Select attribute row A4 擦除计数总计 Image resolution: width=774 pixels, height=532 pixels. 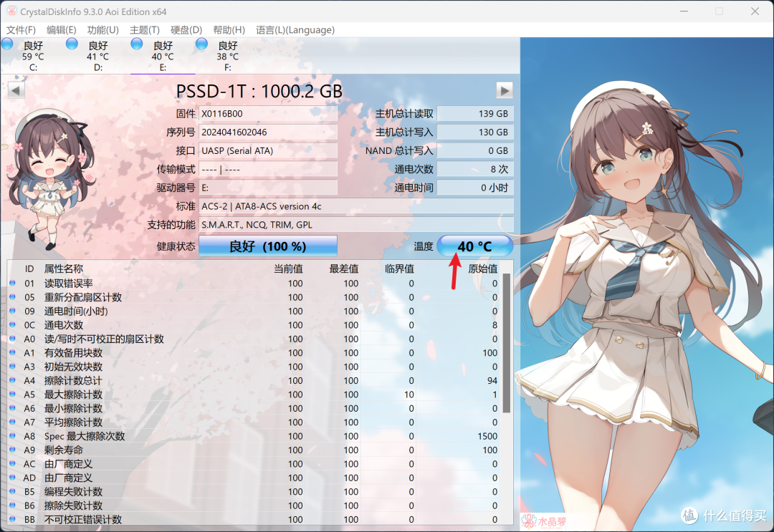pos(254,381)
